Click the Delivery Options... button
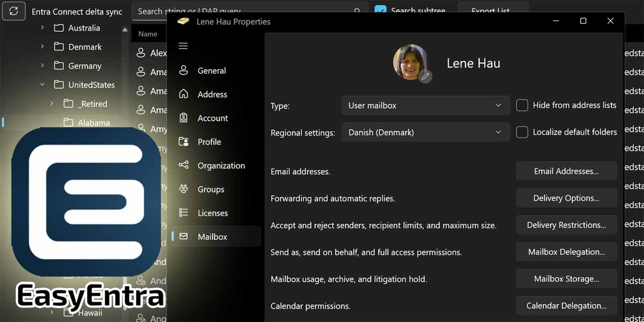The image size is (644, 322). [x=566, y=198]
